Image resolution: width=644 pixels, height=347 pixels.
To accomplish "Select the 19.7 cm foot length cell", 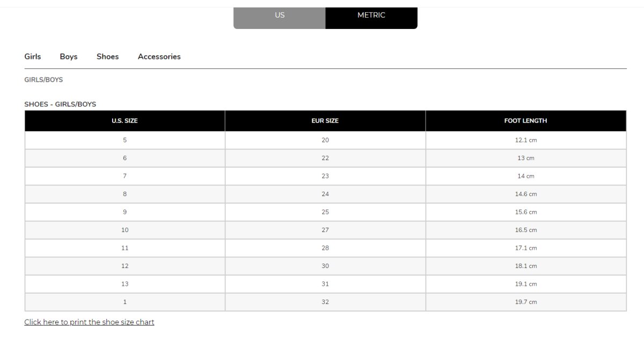I will [526, 302].
